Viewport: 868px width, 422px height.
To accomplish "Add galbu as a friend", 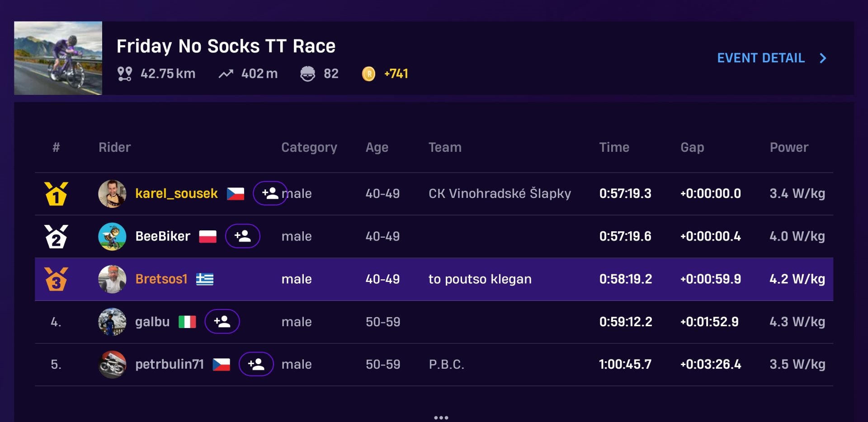I will pos(222,321).
